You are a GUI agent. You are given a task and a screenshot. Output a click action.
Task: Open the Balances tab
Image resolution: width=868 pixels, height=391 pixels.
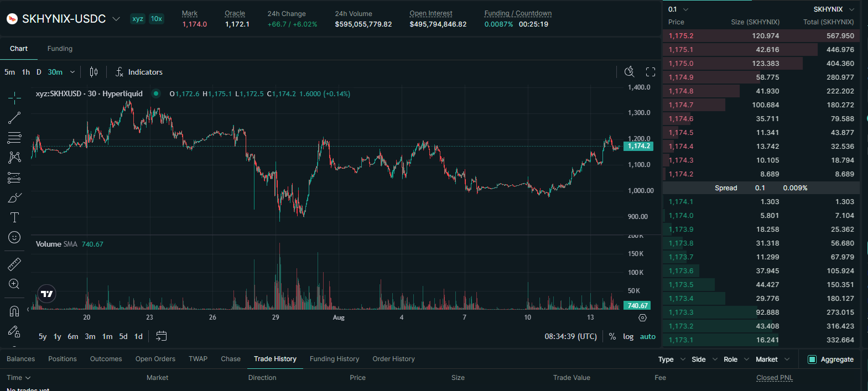[x=21, y=359]
